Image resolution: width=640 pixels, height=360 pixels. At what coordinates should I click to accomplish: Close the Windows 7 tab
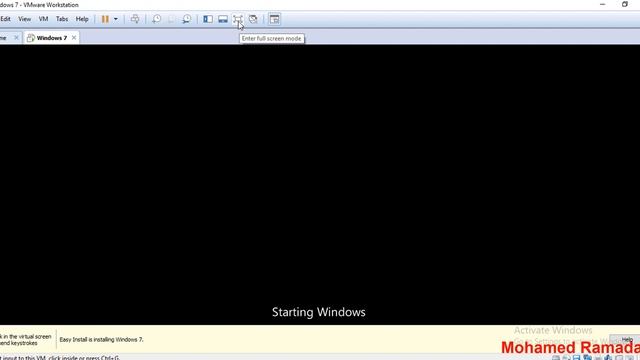click(74, 38)
